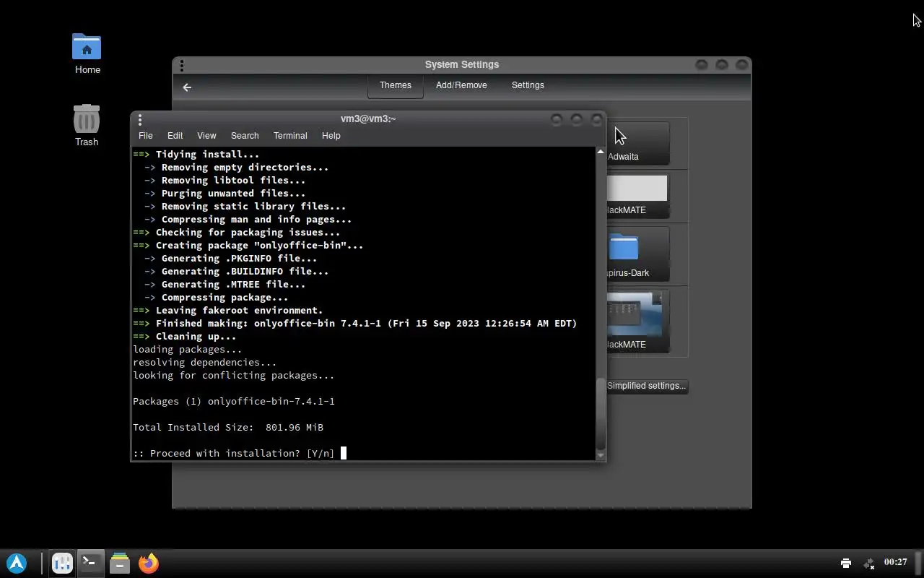Viewport: 924px width, 578px height.
Task: Go back in System Settings
Action: tap(187, 87)
